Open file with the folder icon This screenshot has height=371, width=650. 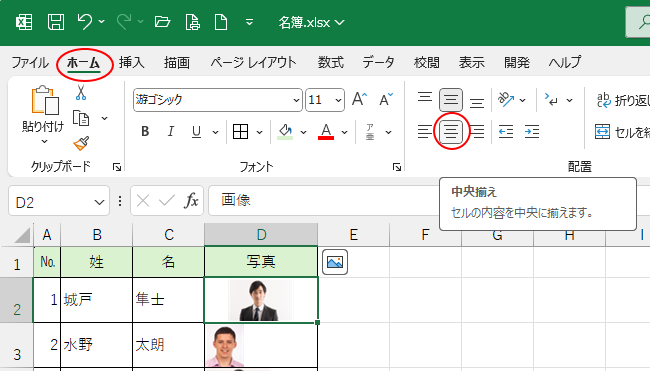(162, 22)
